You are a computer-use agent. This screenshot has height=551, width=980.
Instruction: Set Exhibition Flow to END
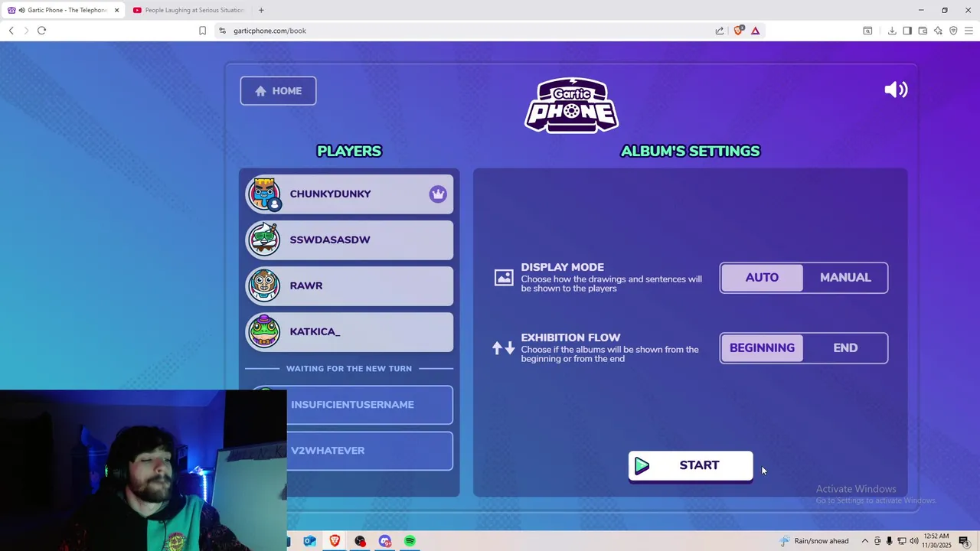click(x=845, y=348)
